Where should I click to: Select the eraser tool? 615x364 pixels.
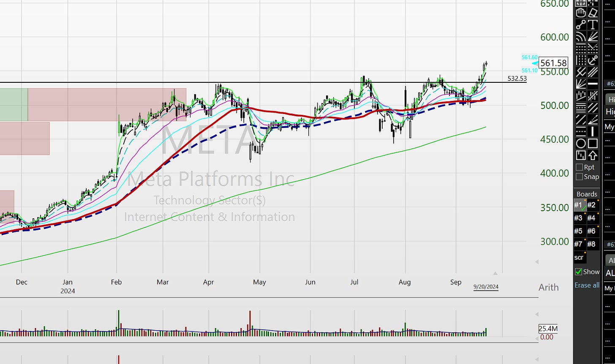(x=593, y=13)
